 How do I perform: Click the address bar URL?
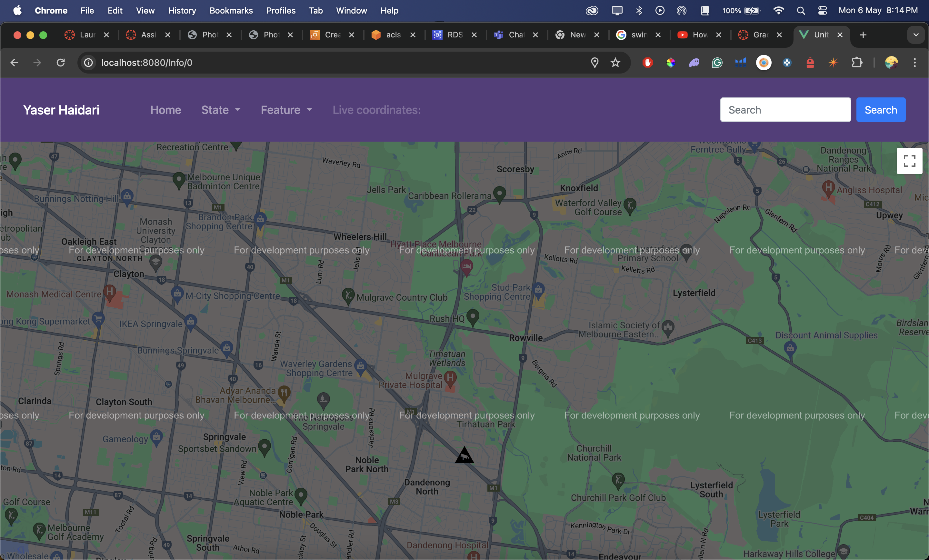tap(147, 63)
